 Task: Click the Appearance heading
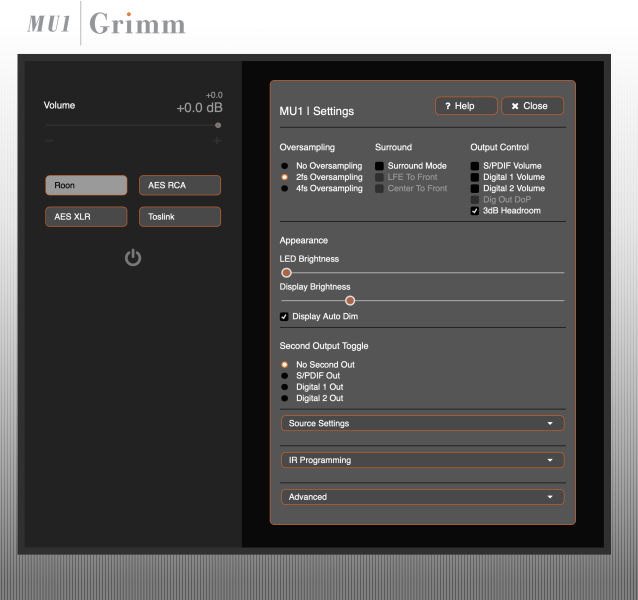304,240
